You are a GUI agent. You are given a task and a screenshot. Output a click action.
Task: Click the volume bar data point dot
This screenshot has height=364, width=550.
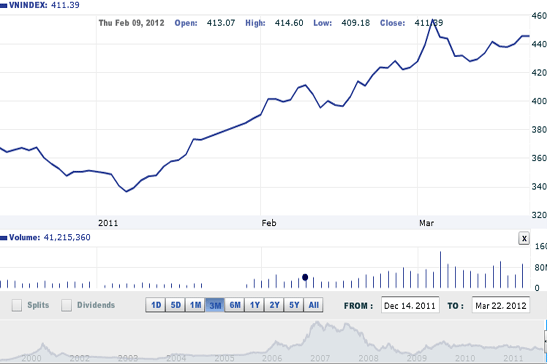tap(305, 277)
